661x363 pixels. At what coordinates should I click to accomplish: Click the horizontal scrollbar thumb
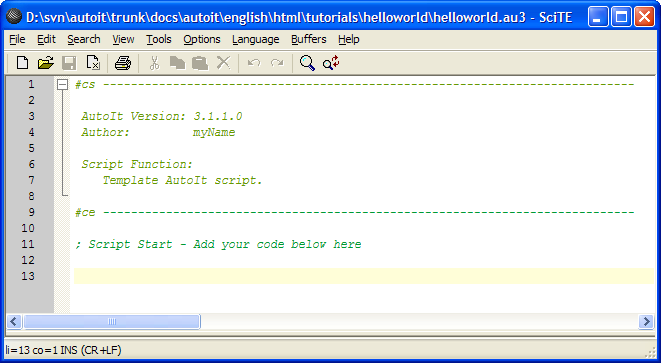(x=112, y=321)
